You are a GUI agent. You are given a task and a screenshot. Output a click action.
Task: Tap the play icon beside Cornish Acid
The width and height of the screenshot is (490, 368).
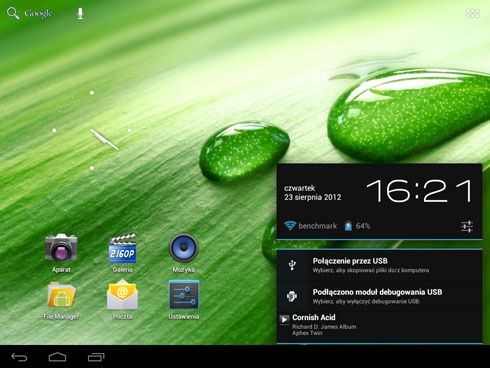tap(284, 320)
